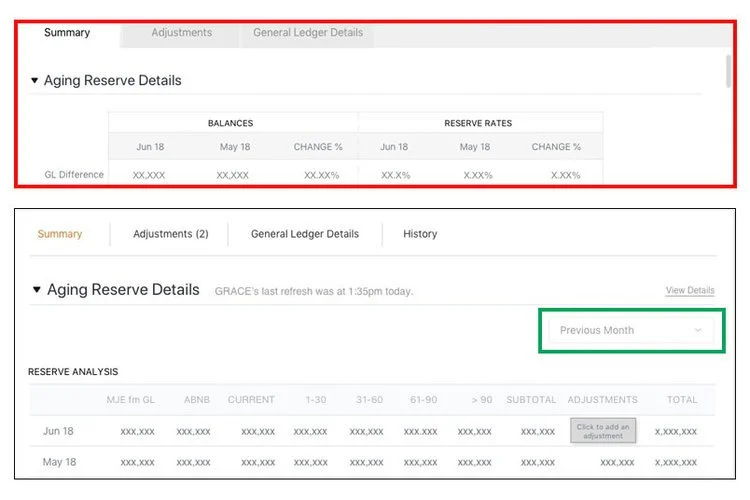This screenshot has width=750, height=500.
Task: Click the 'Click to add an adjustment' button
Action: click(603, 431)
